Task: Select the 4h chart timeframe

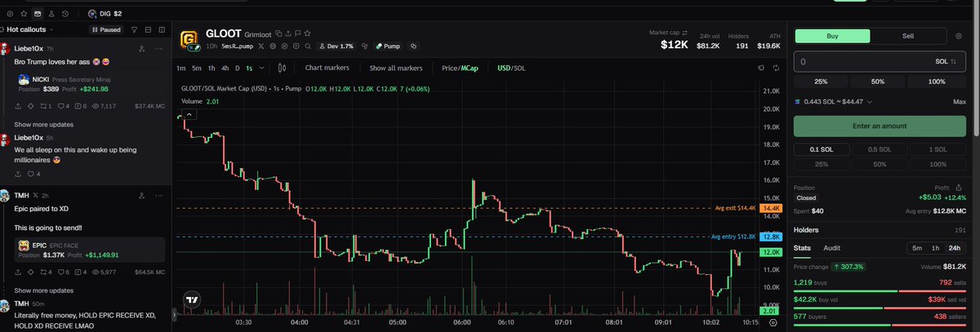Action: [225, 69]
